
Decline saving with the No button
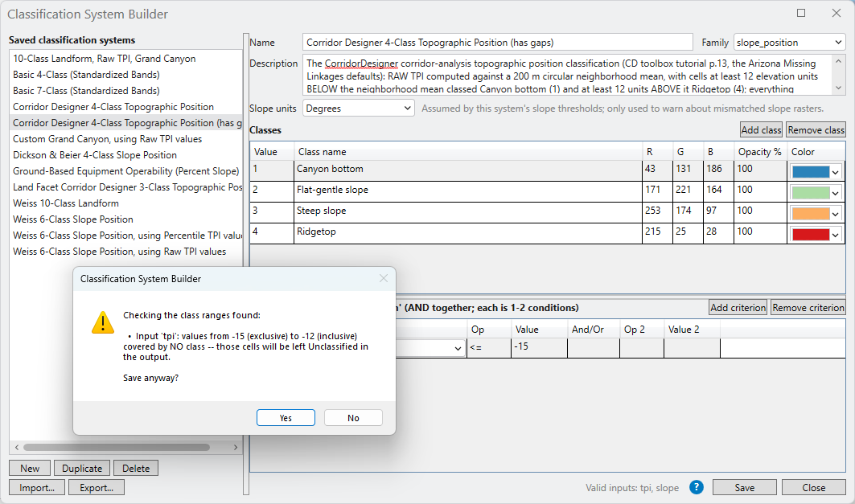click(x=353, y=418)
